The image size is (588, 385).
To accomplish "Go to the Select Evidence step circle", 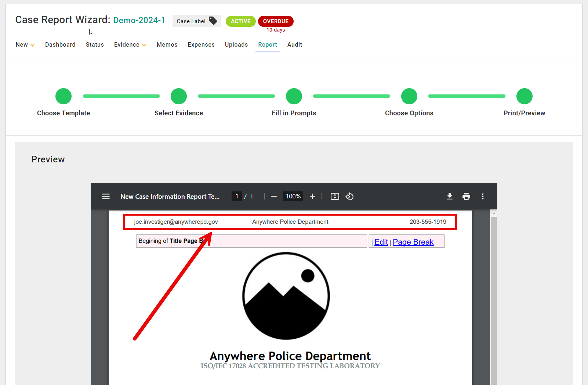I will 179,96.
